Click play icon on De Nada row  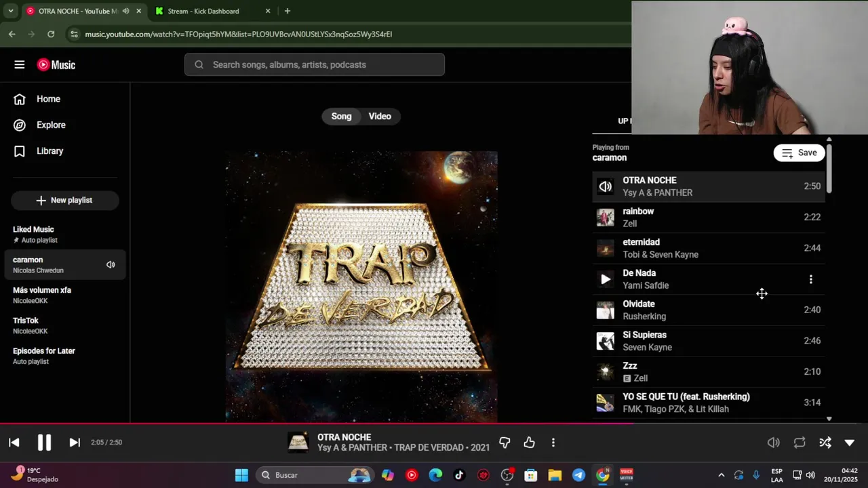click(606, 279)
